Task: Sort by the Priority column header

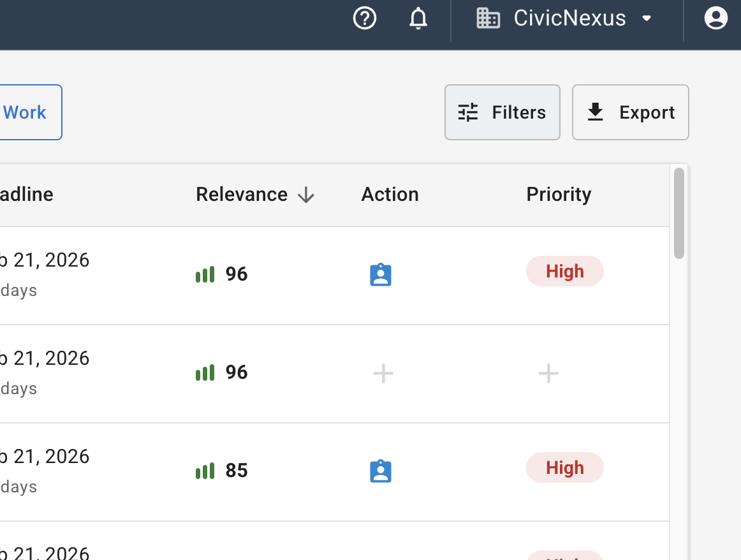Action: point(559,195)
